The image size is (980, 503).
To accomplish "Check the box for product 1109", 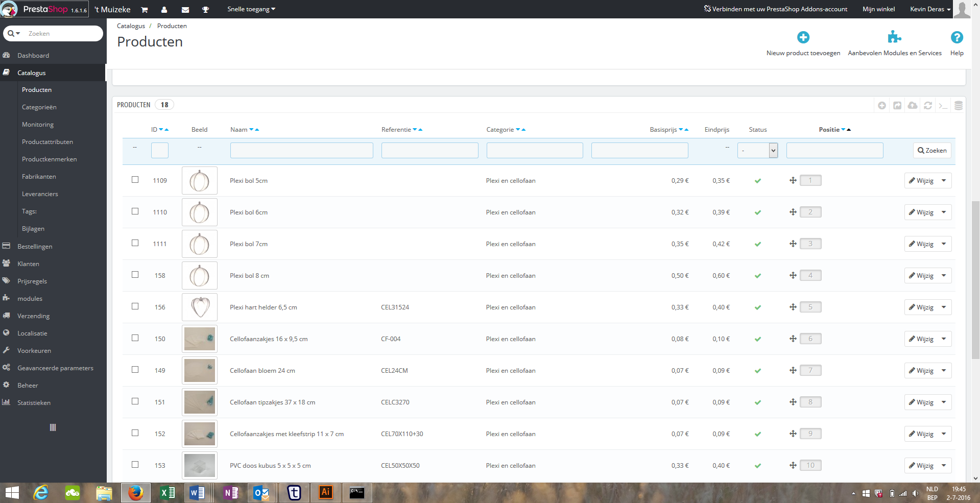I will 135,180.
